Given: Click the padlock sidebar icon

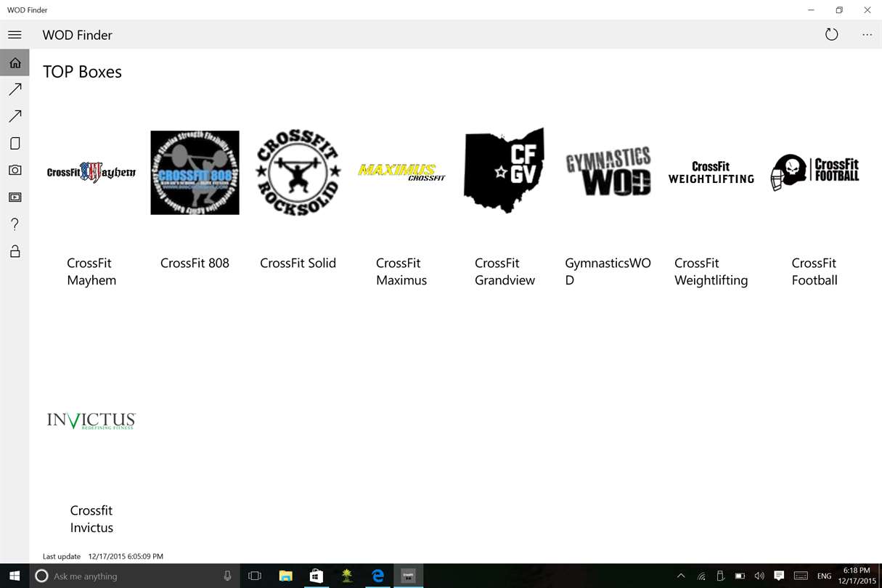Looking at the screenshot, I should tap(15, 251).
